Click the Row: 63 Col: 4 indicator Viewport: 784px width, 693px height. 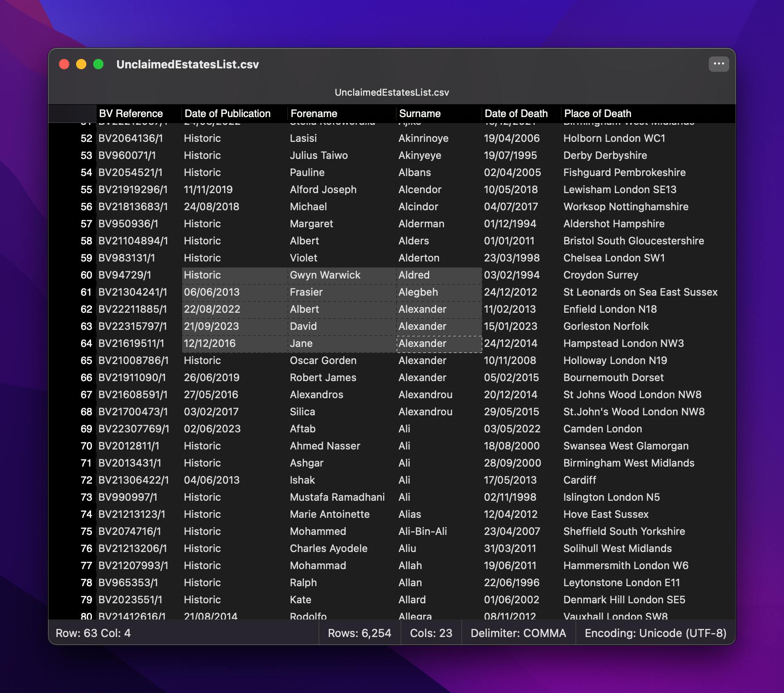tap(93, 633)
